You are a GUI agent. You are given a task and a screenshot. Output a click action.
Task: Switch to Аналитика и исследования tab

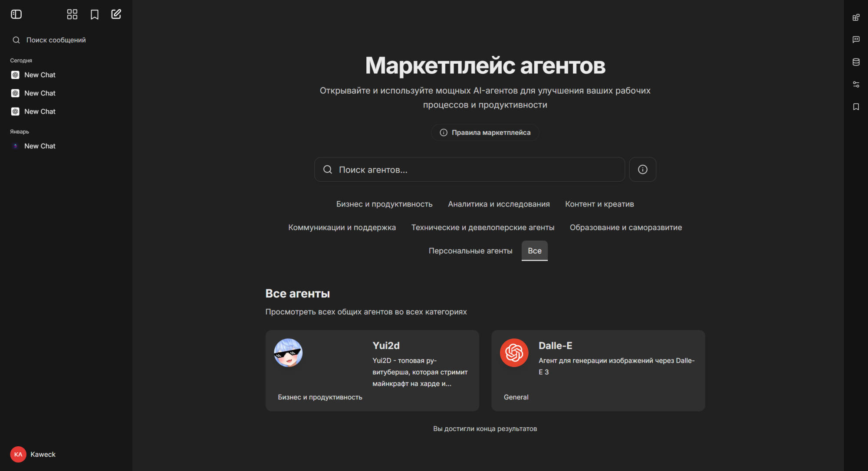[x=499, y=204]
